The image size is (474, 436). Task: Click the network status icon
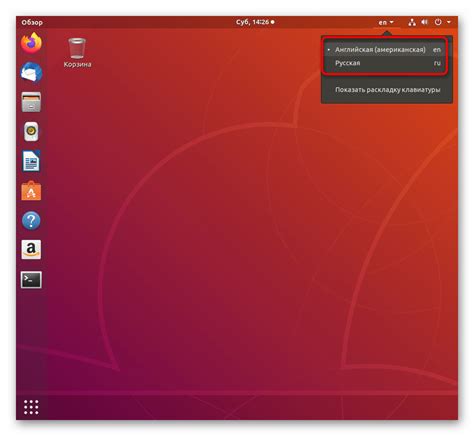tap(412, 22)
